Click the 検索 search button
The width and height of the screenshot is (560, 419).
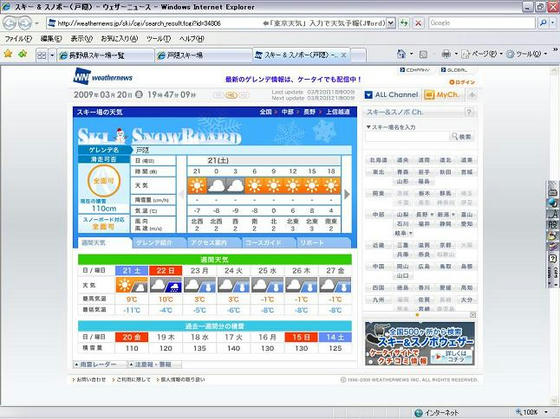[462, 136]
